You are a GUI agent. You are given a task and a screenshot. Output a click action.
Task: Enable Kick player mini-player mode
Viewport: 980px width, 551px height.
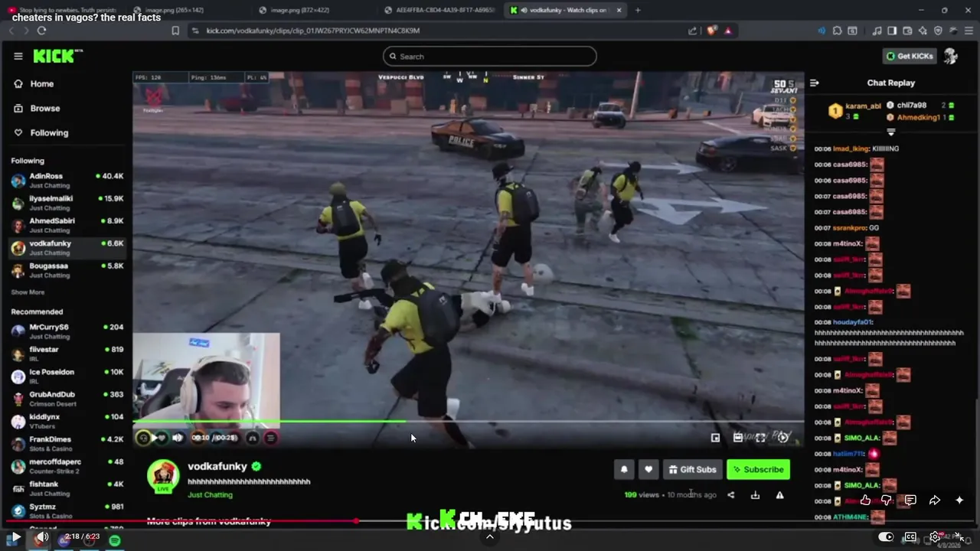(x=715, y=438)
